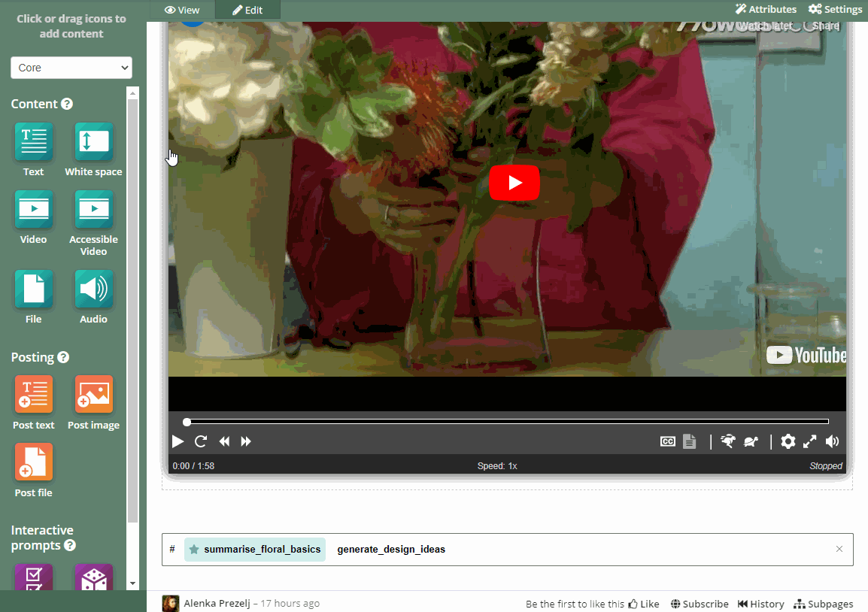The image size is (868, 612).
Task: Open the Core content category dropdown
Action: (71, 68)
